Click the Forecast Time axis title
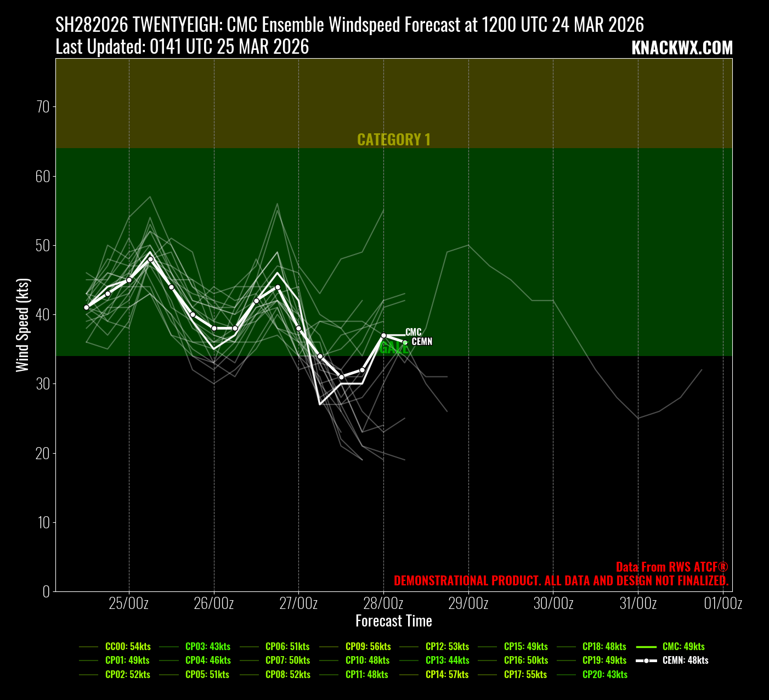 click(394, 621)
